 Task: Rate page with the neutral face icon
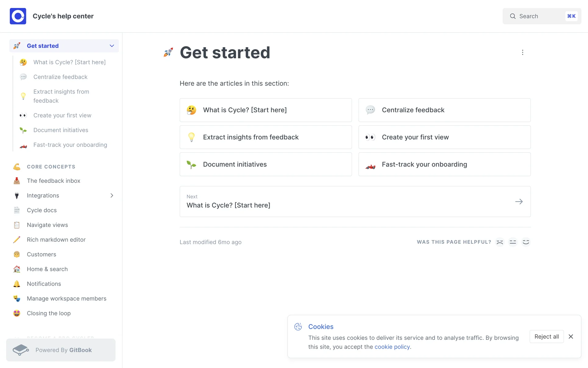click(x=513, y=242)
